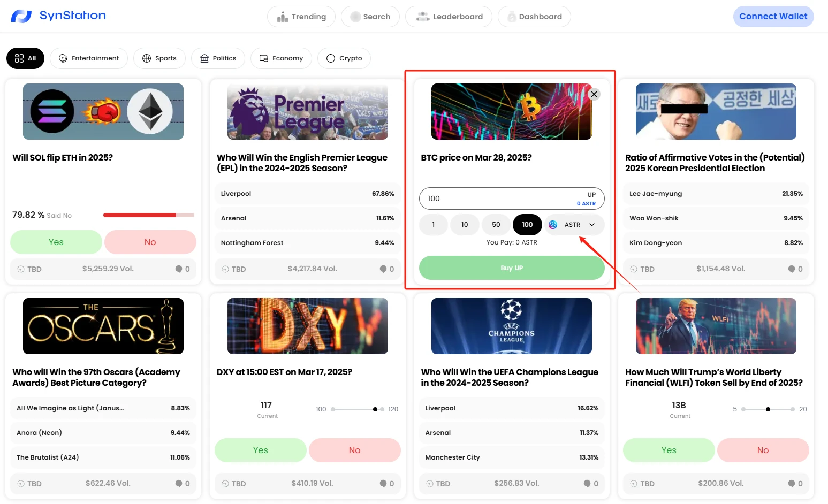Select Kim Dong-yeon option
The image size is (828, 504).
coord(716,243)
